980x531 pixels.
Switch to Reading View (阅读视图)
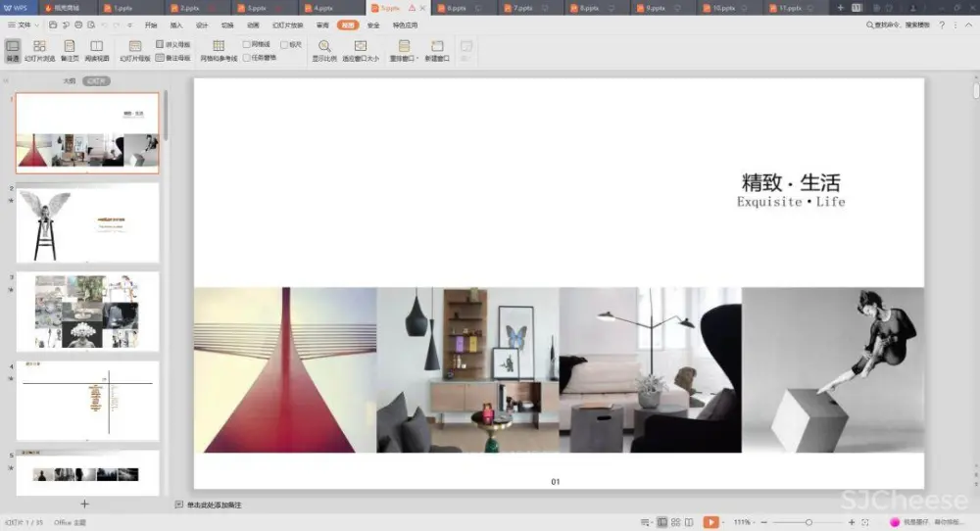click(96, 50)
